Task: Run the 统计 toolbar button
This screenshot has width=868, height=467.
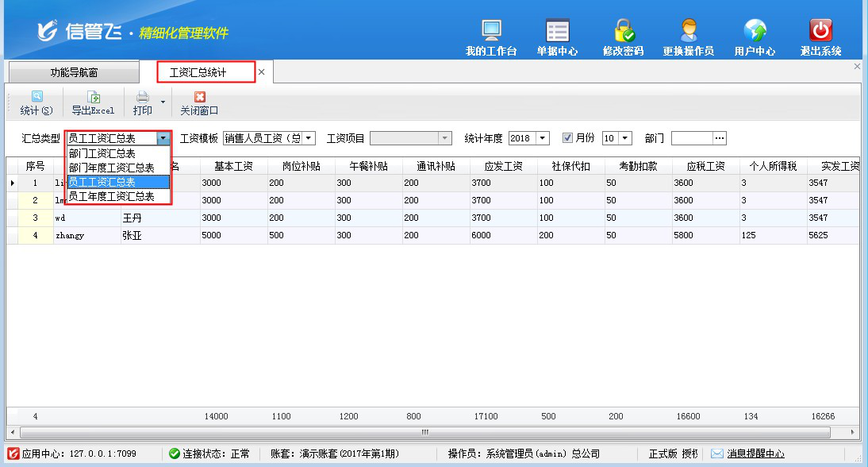Action: 36,103
